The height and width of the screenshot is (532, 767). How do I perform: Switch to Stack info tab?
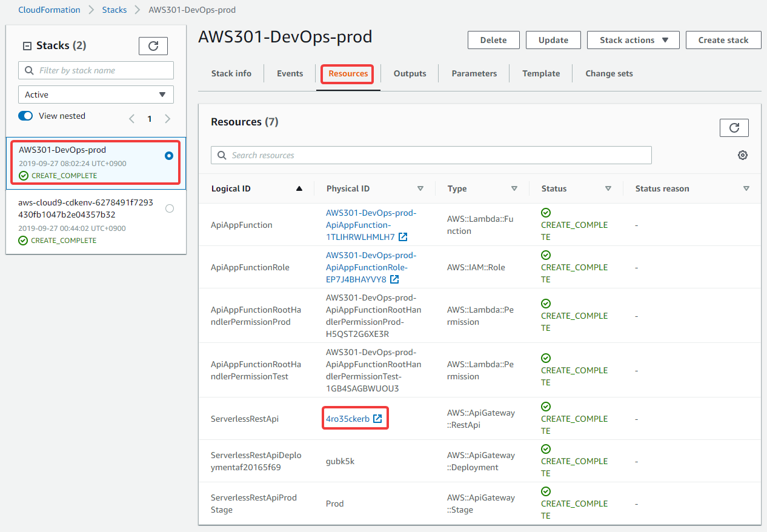(x=231, y=73)
